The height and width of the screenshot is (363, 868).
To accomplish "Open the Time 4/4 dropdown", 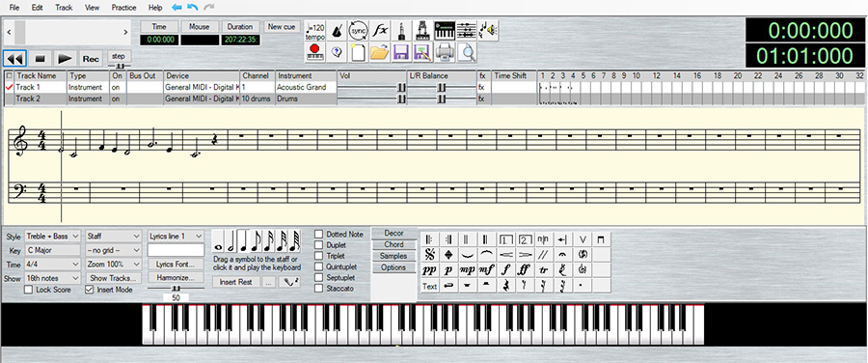I will coord(53,265).
